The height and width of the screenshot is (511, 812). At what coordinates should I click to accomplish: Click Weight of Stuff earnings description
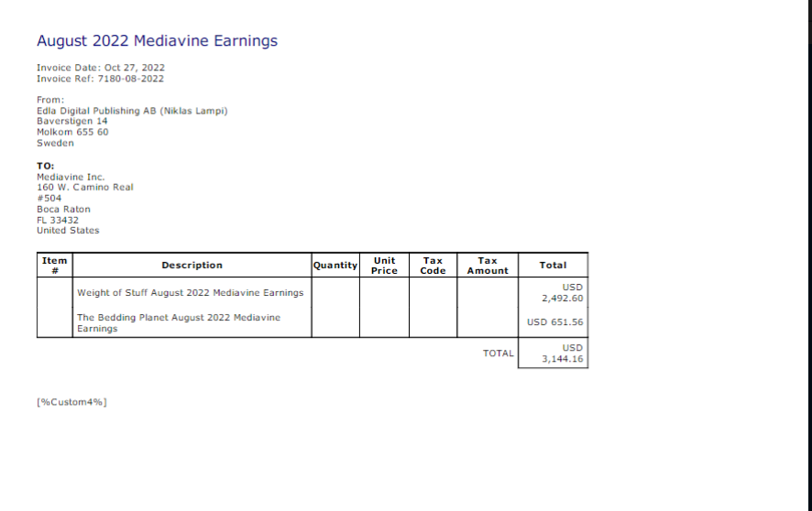click(190, 293)
